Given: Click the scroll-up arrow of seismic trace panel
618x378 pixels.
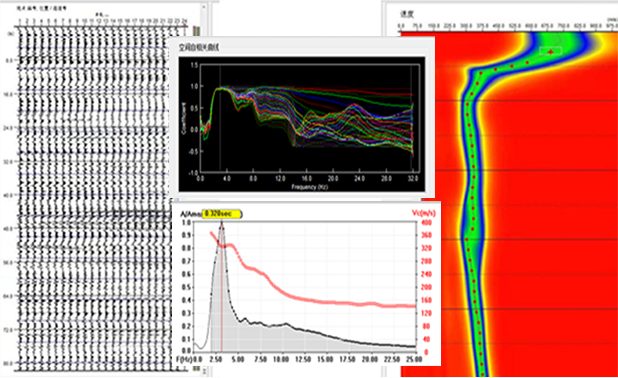Looking at the screenshot, I should [204, 7].
